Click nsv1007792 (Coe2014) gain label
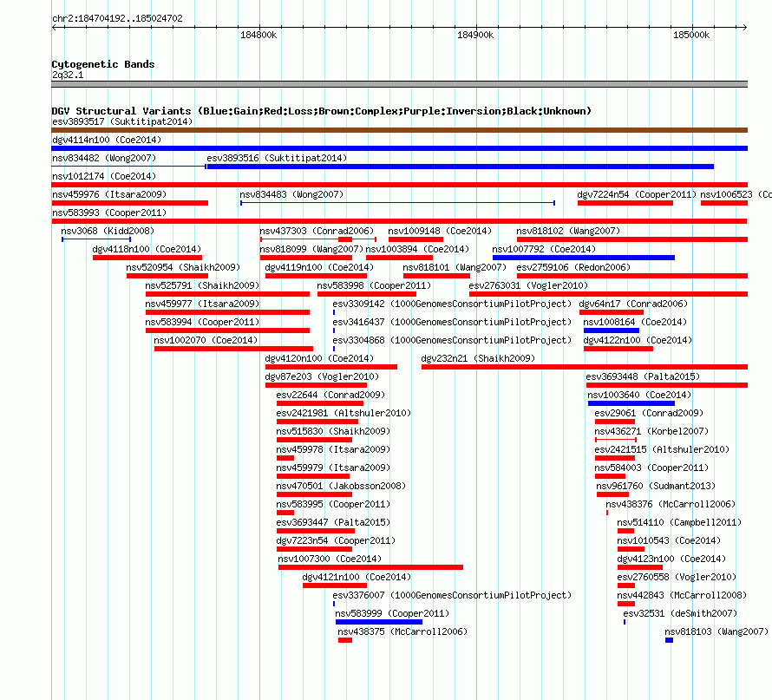Viewport: 772px width, 700px height. pos(544,249)
